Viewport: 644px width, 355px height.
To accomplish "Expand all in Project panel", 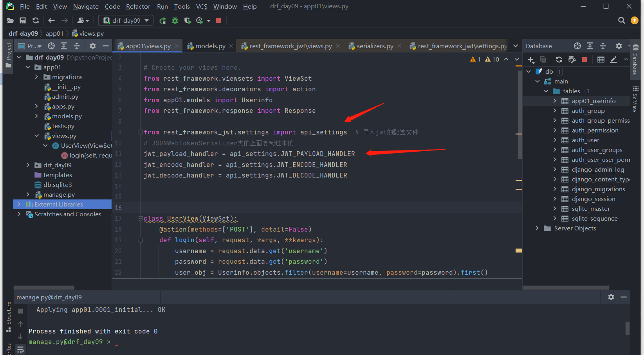I will coord(64,46).
